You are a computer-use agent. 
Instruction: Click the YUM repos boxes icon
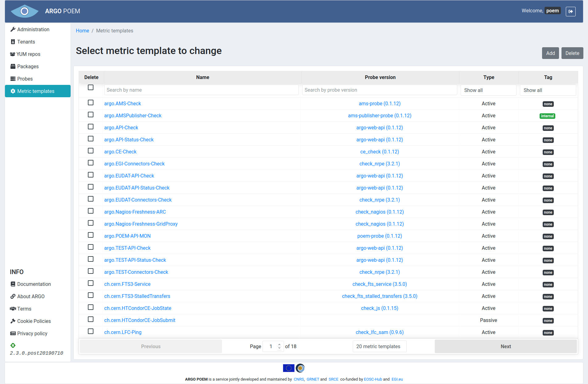[13, 54]
